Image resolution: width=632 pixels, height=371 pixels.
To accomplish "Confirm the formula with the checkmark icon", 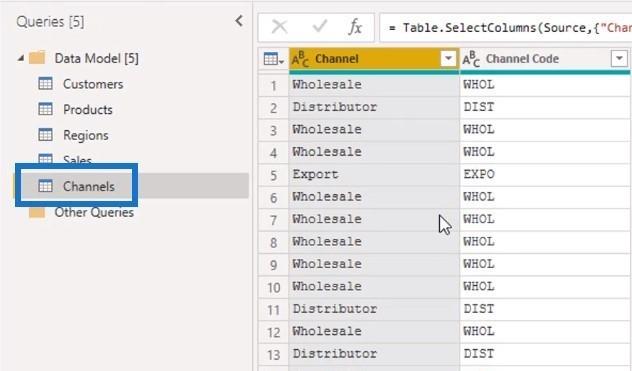I will coord(320,27).
